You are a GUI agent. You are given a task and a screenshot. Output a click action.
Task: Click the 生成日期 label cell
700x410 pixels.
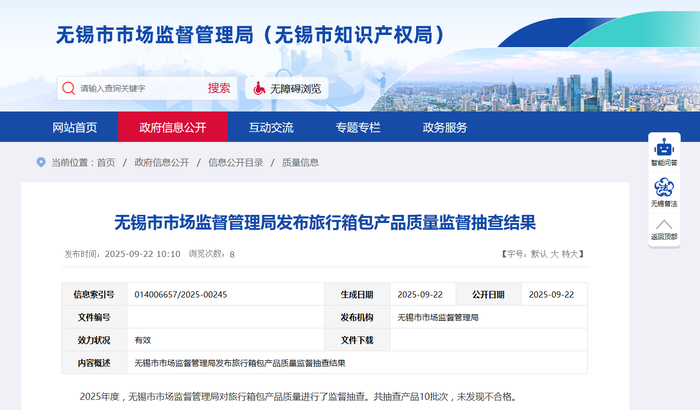pyautogui.click(x=357, y=294)
